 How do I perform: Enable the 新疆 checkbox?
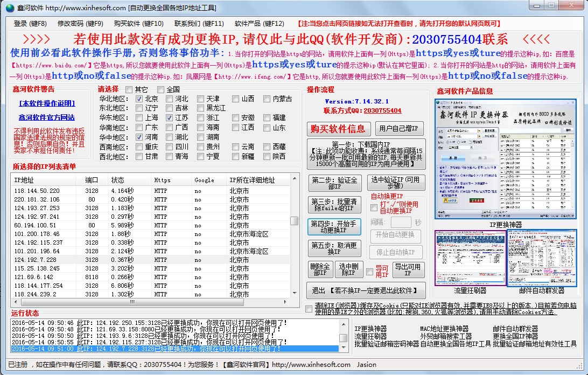(235, 157)
